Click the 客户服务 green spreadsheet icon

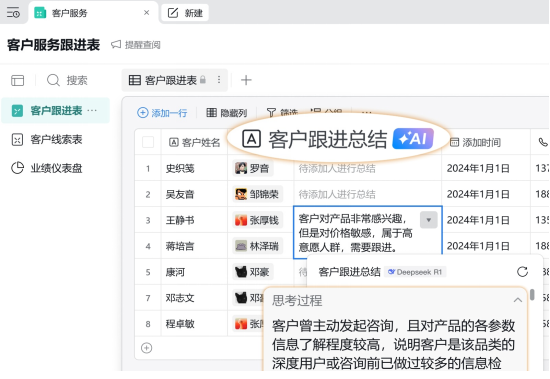tap(40, 13)
